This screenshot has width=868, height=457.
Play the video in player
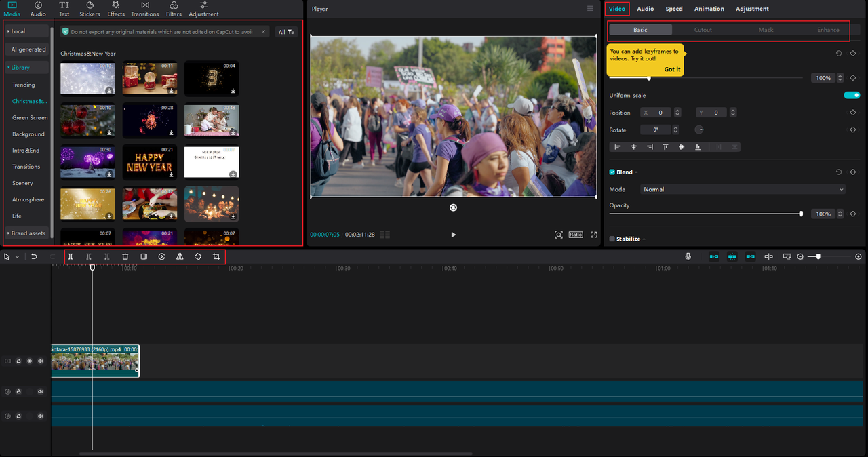(453, 235)
